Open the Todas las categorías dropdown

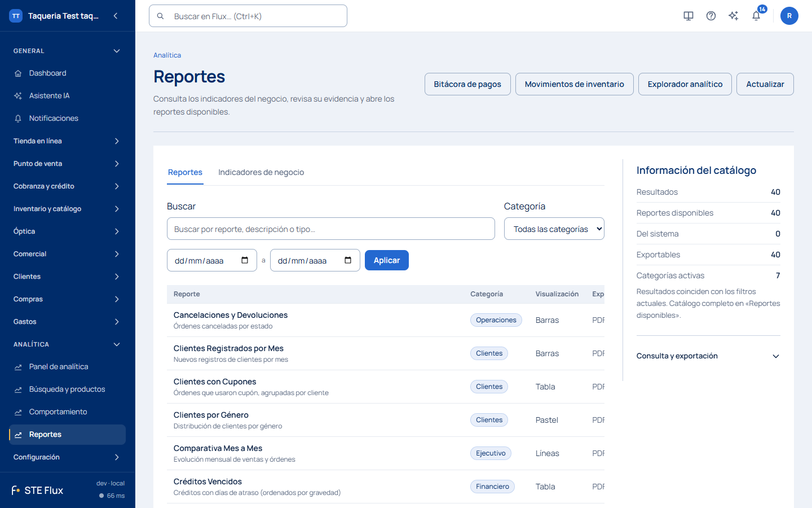[x=554, y=229]
